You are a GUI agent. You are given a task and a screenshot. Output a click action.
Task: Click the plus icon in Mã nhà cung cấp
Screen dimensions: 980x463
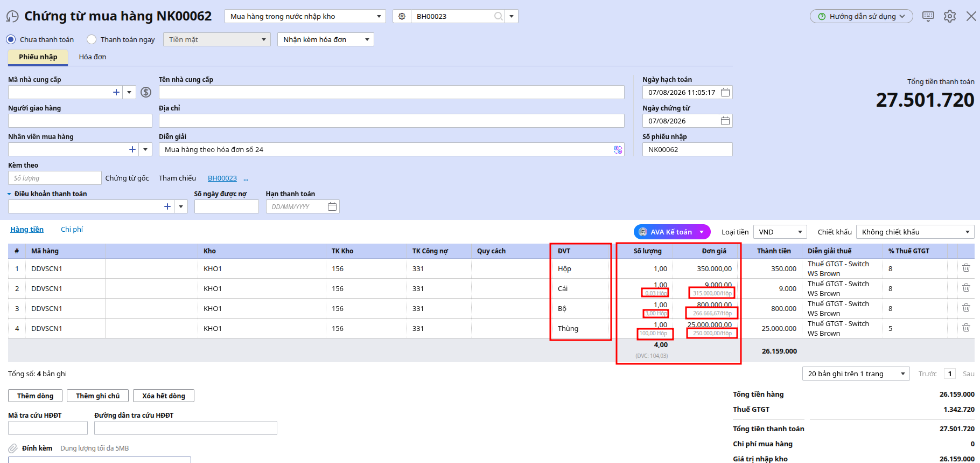coord(116,92)
